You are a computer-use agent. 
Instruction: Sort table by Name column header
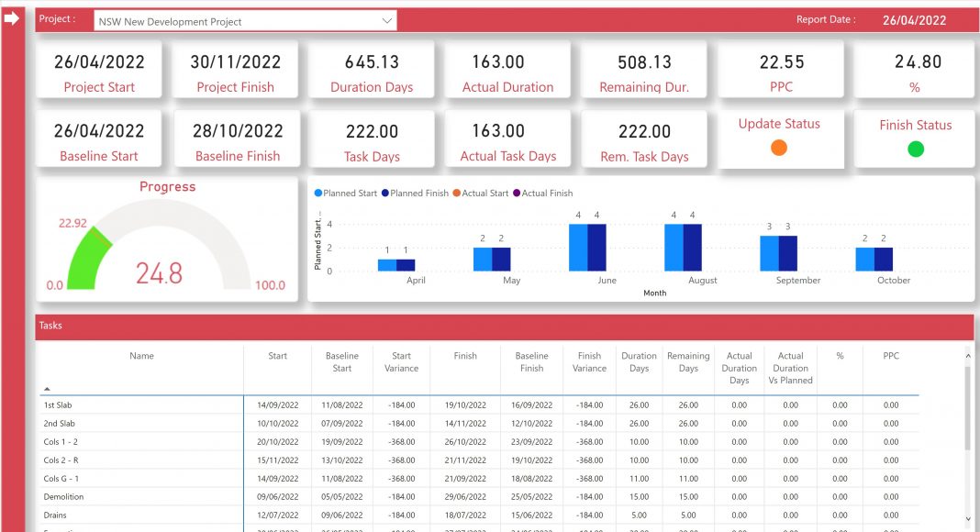click(141, 356)
